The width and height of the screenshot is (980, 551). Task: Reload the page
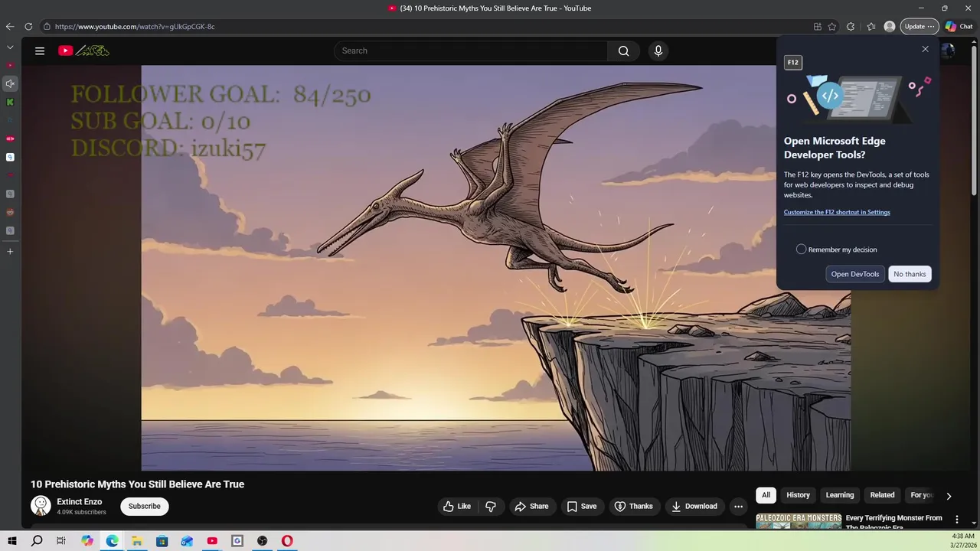pyautogui.click(x=28, y=26)
